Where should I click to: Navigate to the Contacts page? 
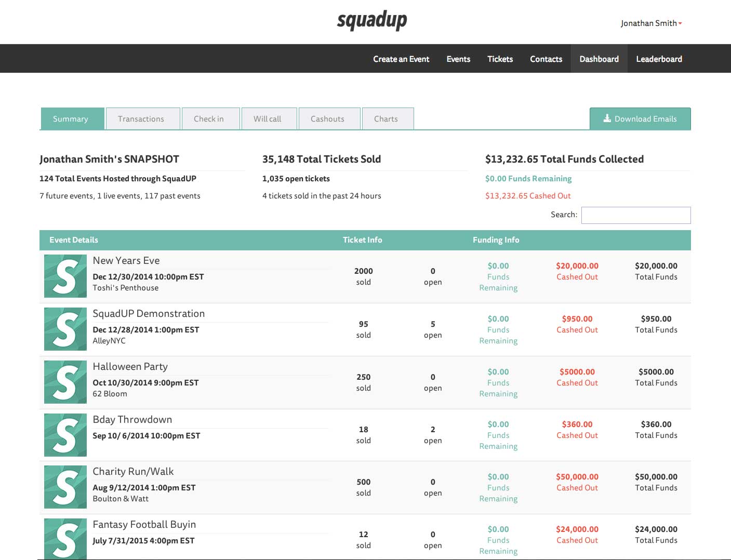(546, 59)
